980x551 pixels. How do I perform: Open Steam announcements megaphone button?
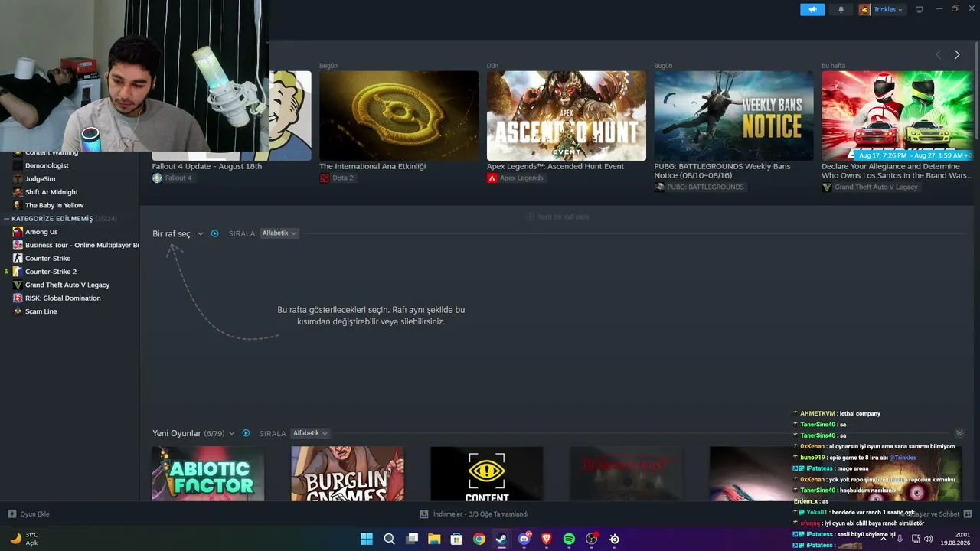pyautogui.click(x=812, y=9)
